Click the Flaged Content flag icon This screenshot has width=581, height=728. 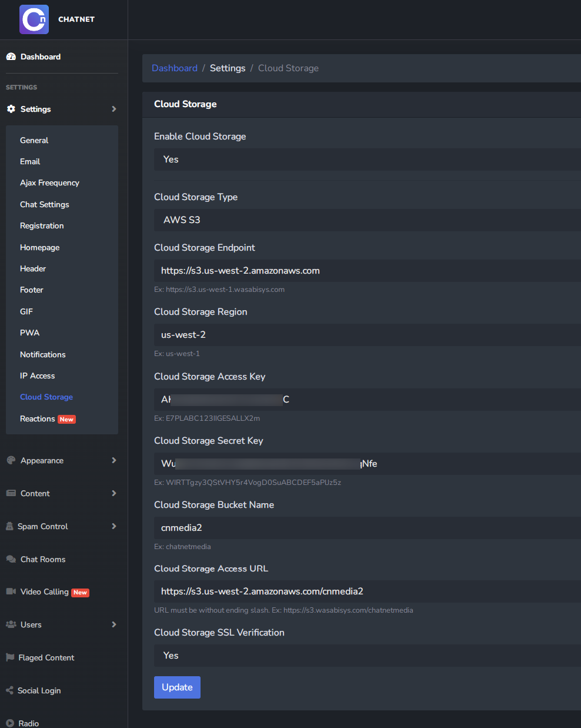[10, 657]
